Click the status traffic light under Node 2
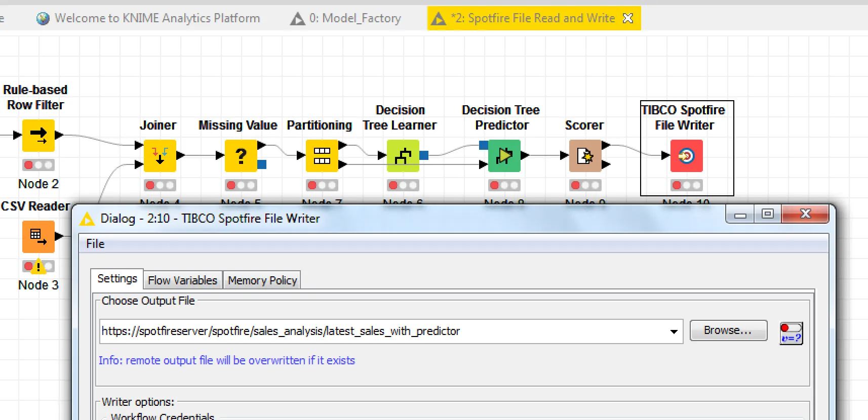The image size is (868, 420). 38,165
